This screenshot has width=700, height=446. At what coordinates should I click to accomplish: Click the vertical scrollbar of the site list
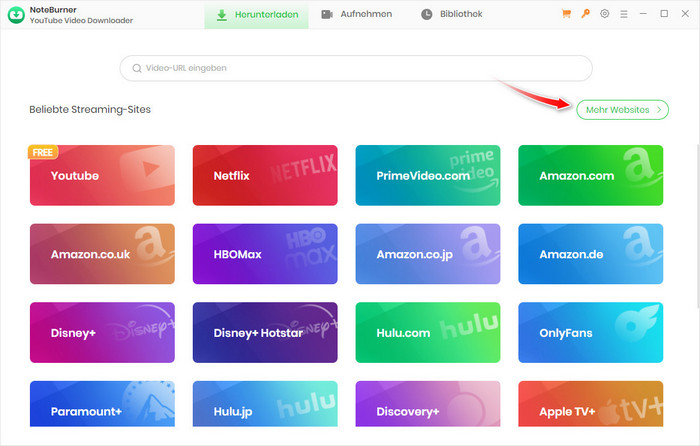pos(698,225)
